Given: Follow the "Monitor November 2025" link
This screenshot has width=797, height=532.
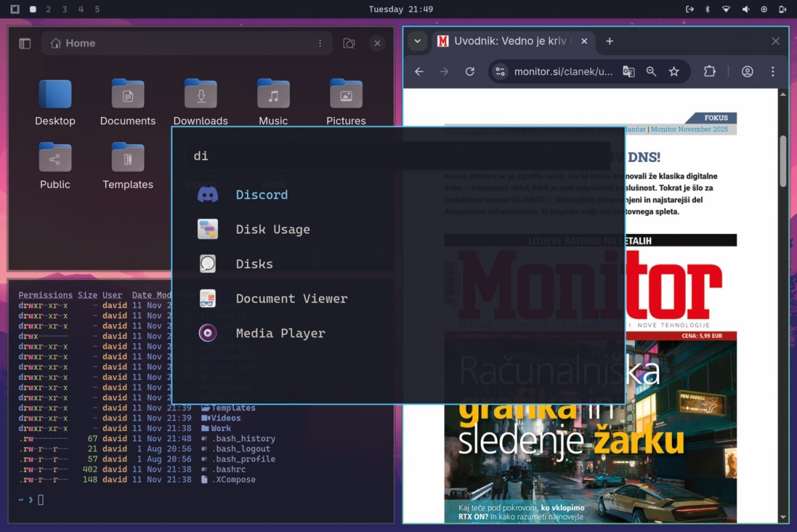Looking at the screenshot, I should [689, 130].
